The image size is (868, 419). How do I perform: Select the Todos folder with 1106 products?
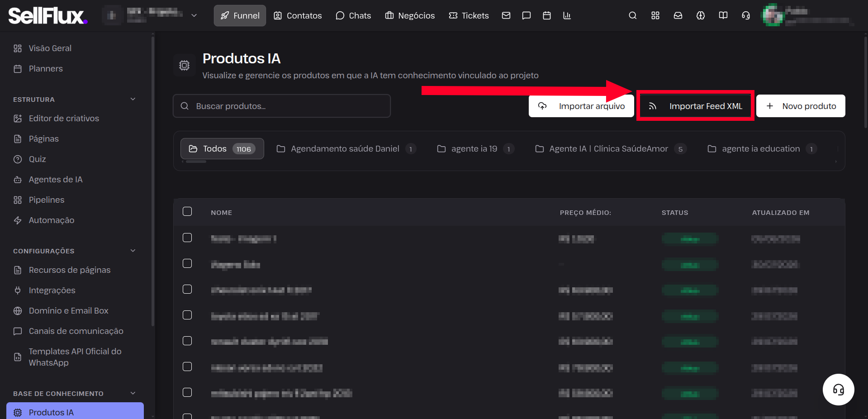[x=222, y=149]
